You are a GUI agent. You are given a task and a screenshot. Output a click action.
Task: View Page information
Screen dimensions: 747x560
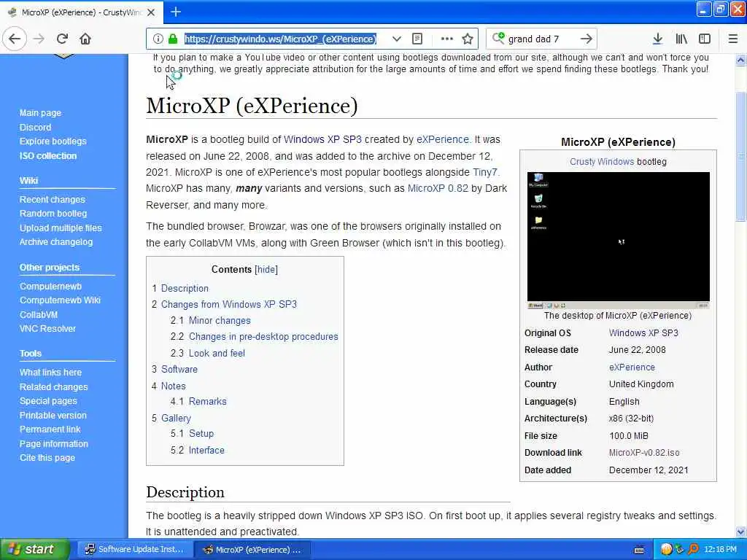[54, 444]
